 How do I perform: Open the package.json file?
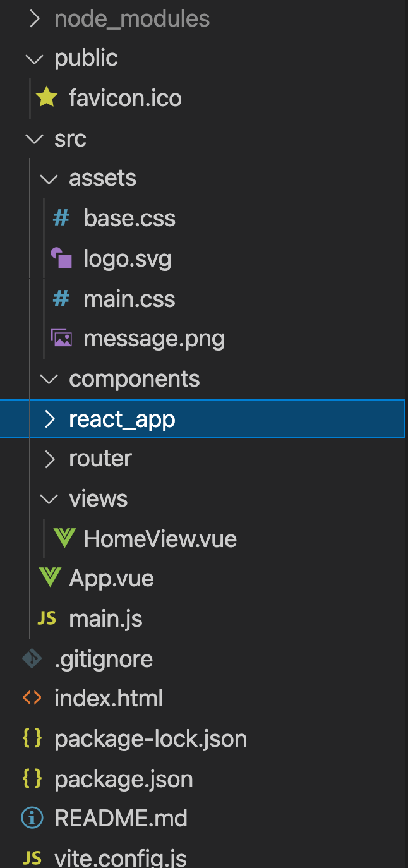tap(124, 780)
